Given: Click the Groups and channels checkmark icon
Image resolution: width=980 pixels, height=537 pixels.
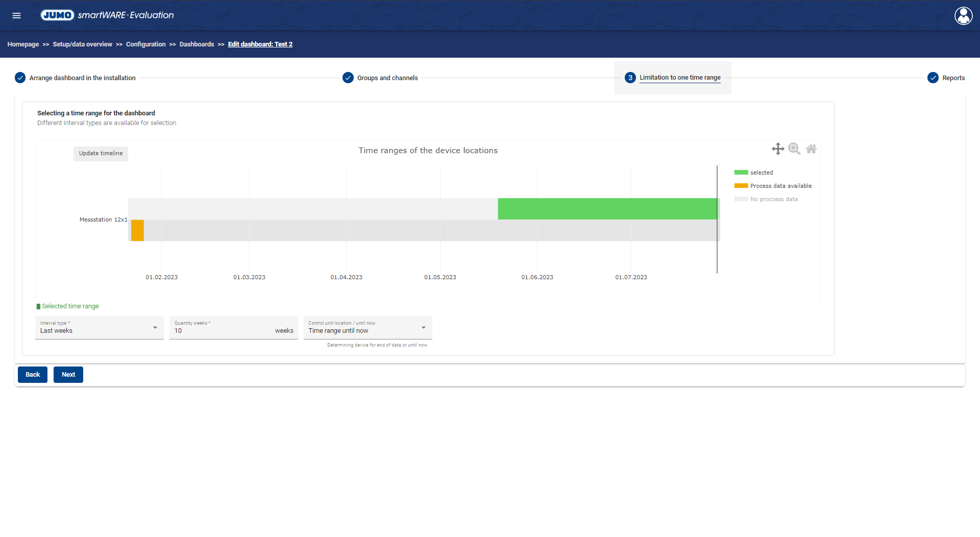Looking at the screenshot, I should click(348, 78).
